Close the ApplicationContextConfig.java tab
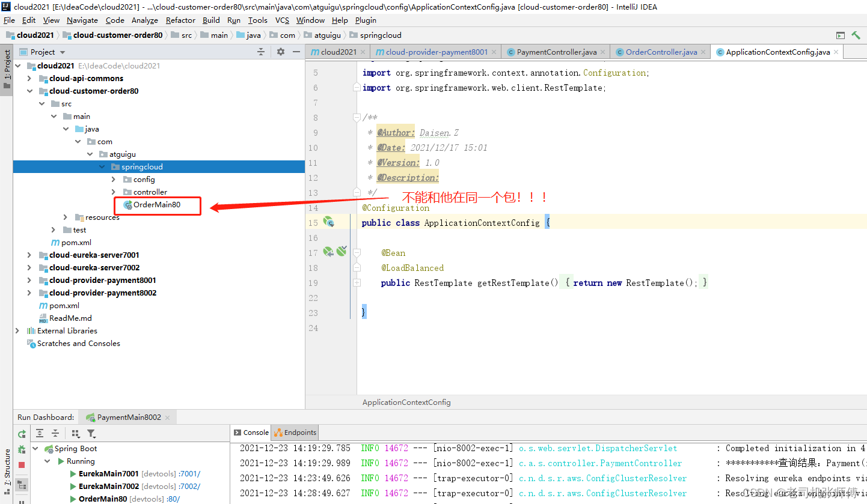This screenshot has height=504, width=867. click(836, 52)
